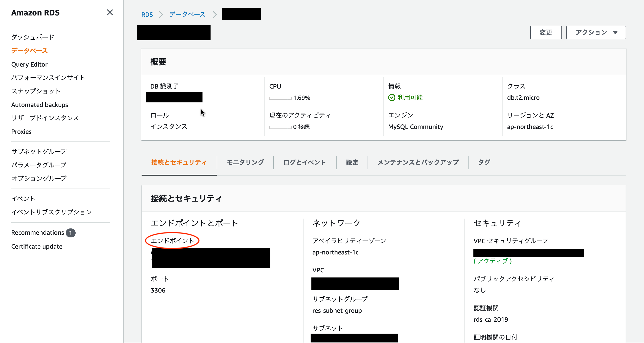Close the Amazon RDS navigation sidebar
Screen dimensions: 644x343
click(110, 12)
